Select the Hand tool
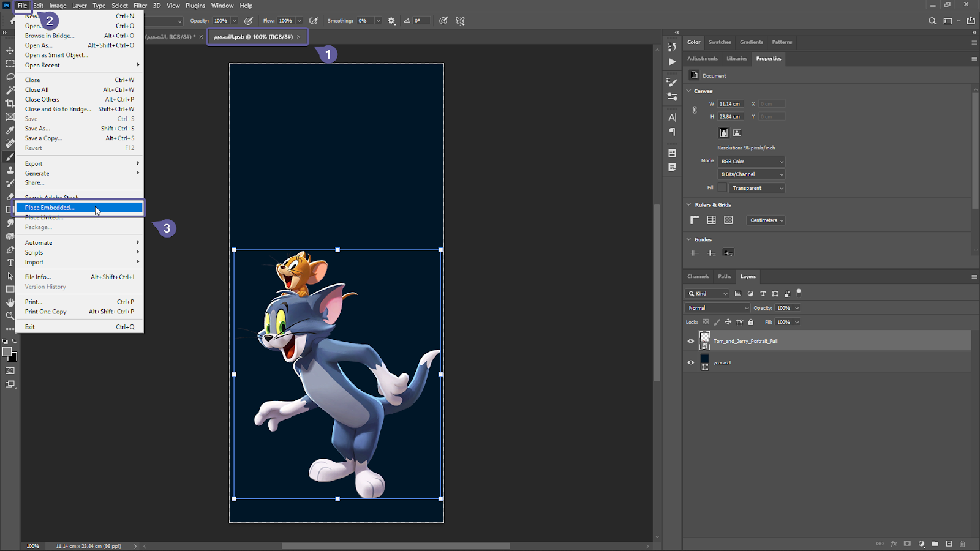This screenshot has height=551, width=980. pyautogui.click(x=10, y=302)
